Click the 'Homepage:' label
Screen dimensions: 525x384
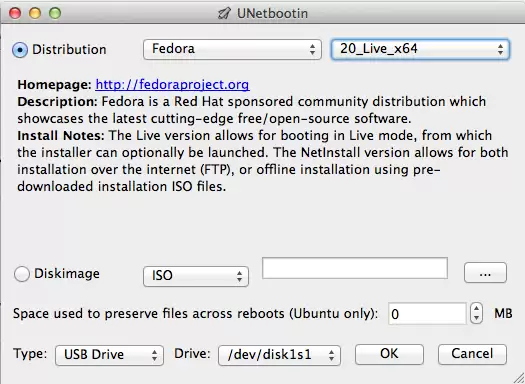tap(54, 84)
